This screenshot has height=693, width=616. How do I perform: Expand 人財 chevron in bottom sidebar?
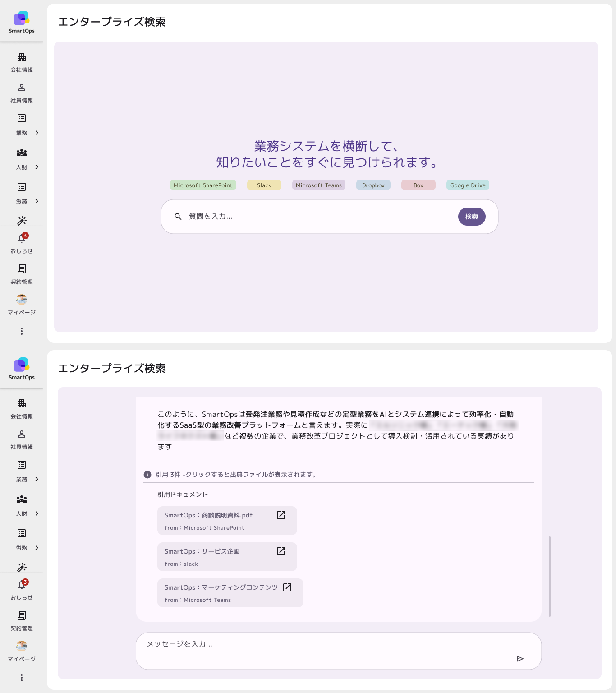pyautogui.click(x=37, y=513)
